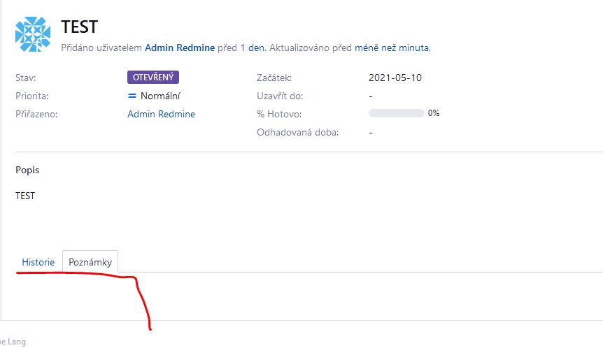Select the Poznámky tab

90,262
